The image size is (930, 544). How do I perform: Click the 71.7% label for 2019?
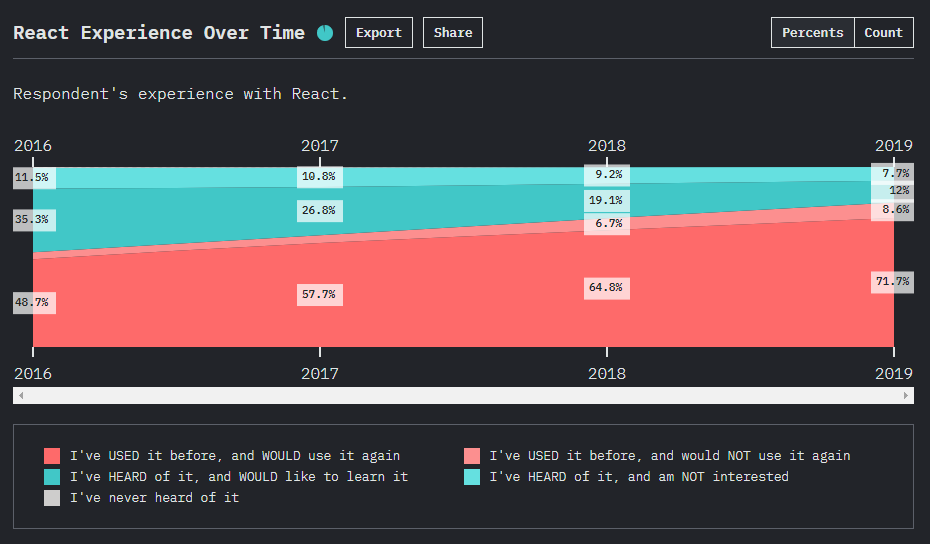pos(893,281)
